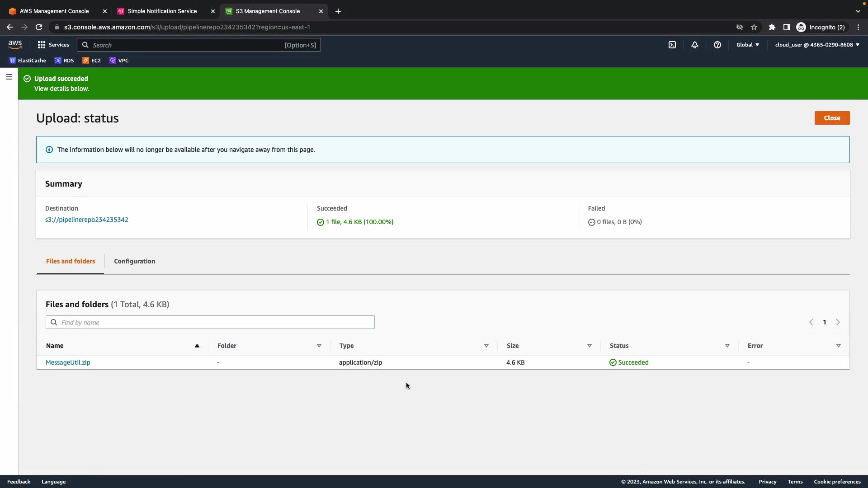
Task: Open the cloud_user account dropdown
Action: 817,45
